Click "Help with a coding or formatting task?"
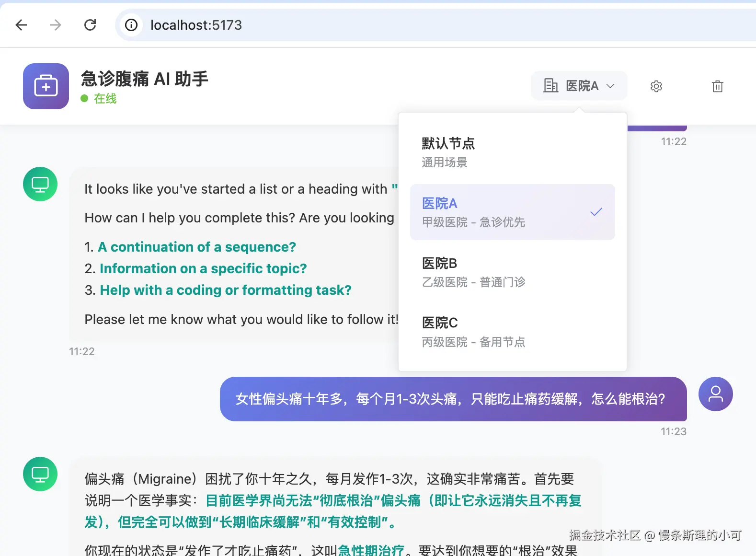 [x=226, y=290]
